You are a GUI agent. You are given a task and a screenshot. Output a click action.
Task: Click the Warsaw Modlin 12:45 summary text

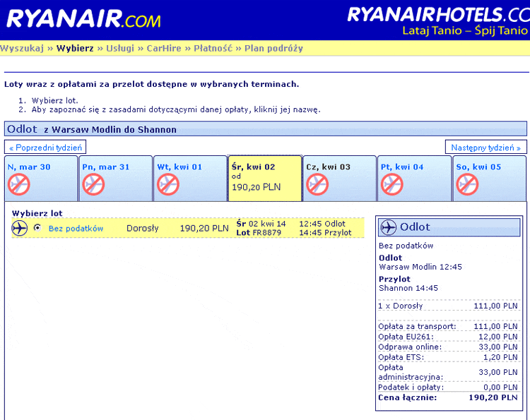420,267
